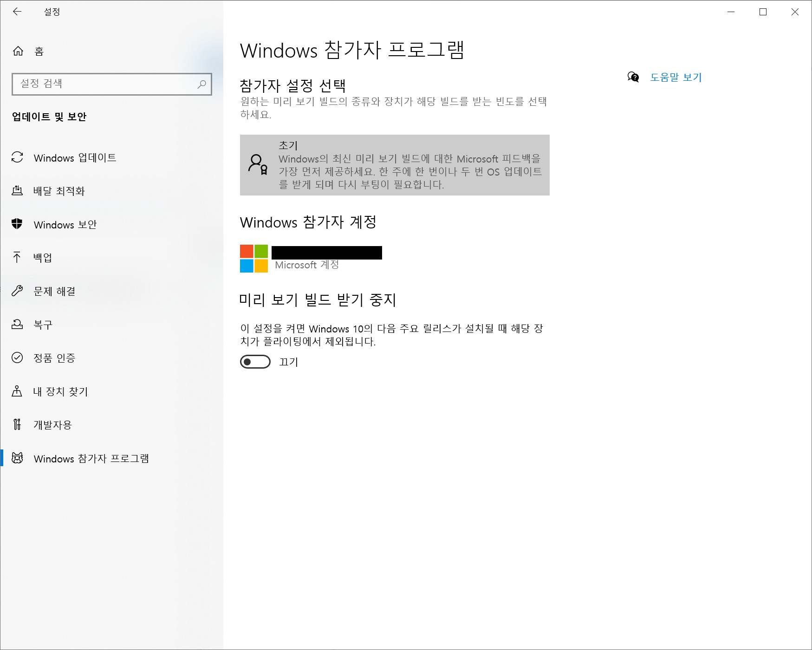Click the 배달 최적화 icon
This screenshot has width=812, height=650.
point(17,190)
